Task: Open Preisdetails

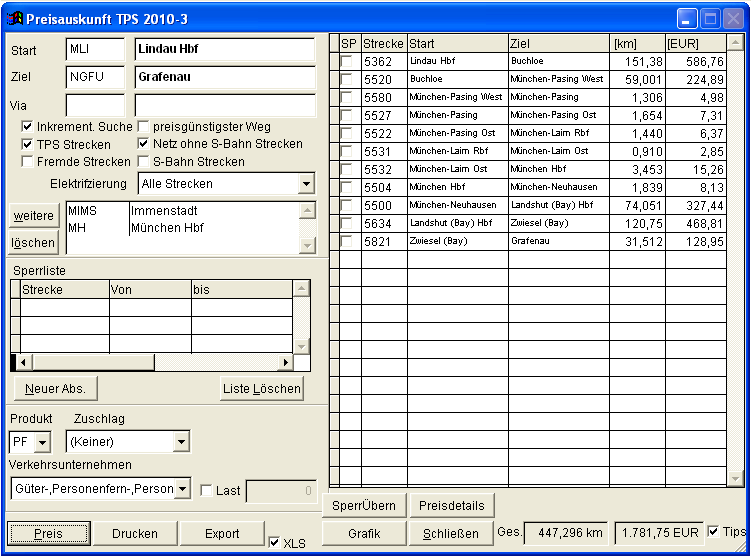Action: click(452, 506)
